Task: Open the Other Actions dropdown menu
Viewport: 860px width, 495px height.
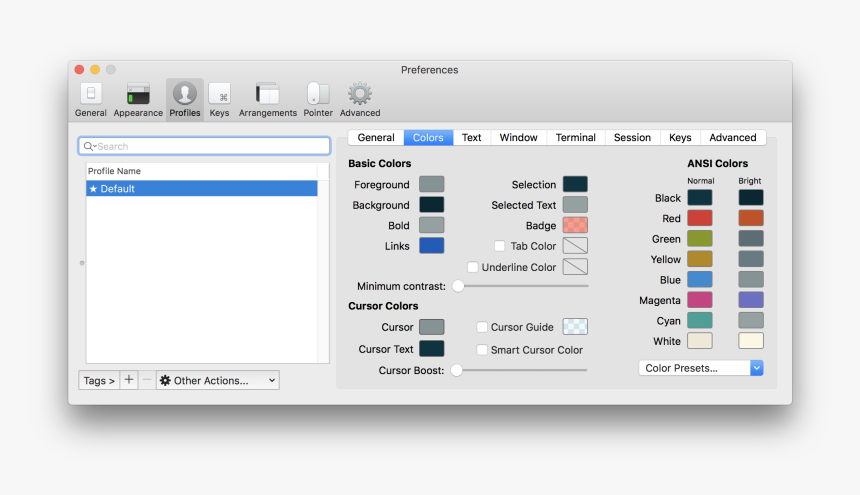Action: click(x=218, y=380)
